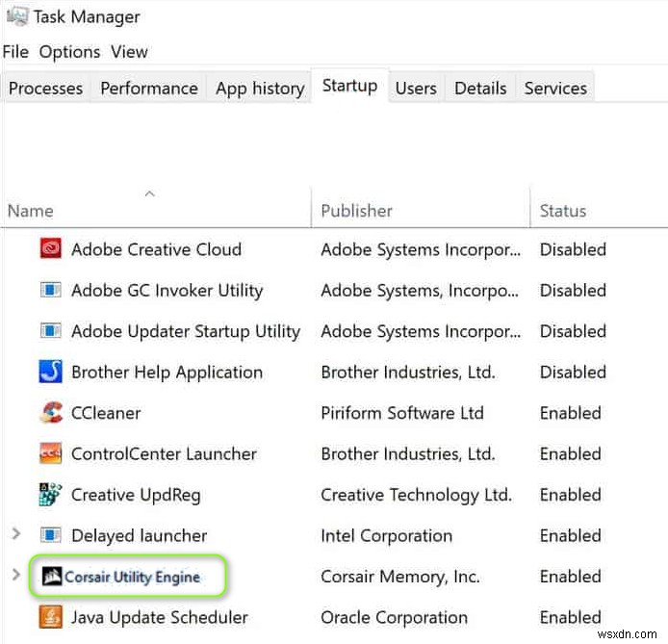Viewport: 668px width, 644px height.
Task: Click Enabled status of Corsair Utility Engine
Action: point(571,577)
